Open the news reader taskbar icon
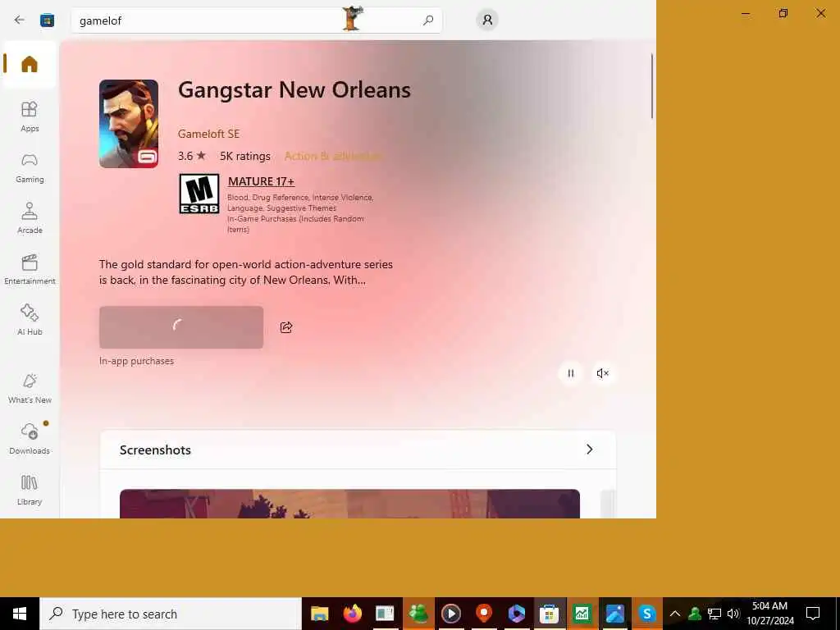Viewport: 840px width, 630px height. (x=385, y=614)
